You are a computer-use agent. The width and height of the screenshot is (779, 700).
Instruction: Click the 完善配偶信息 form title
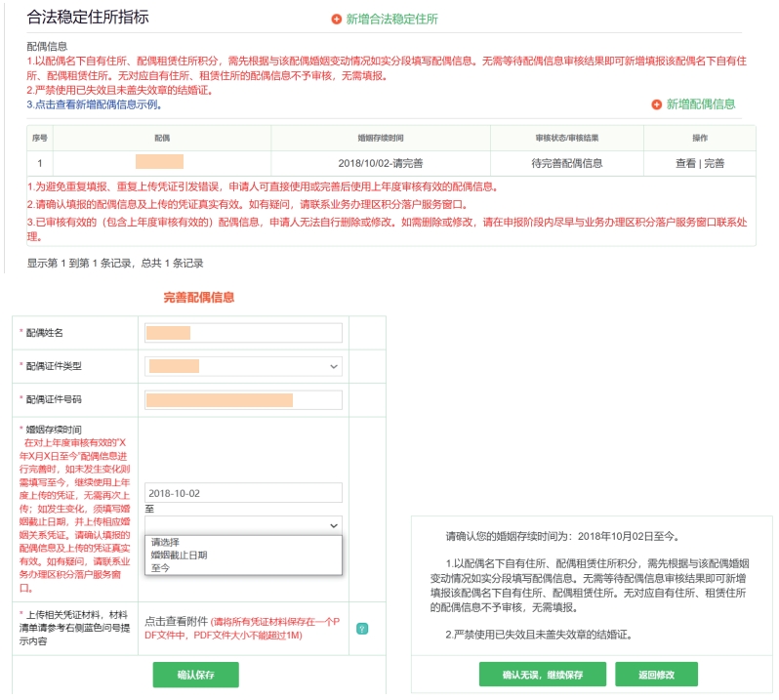pyautogui.click(x=199, y=298)
